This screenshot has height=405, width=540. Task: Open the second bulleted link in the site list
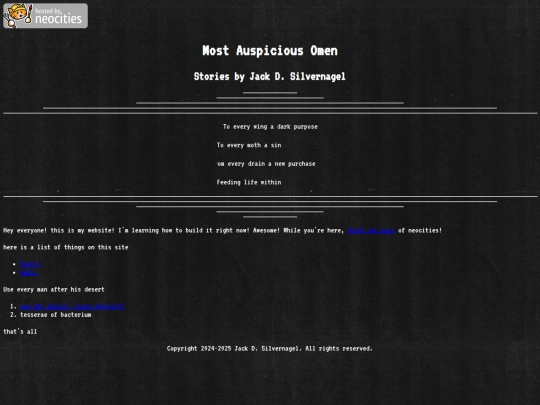tap(28, 273)
